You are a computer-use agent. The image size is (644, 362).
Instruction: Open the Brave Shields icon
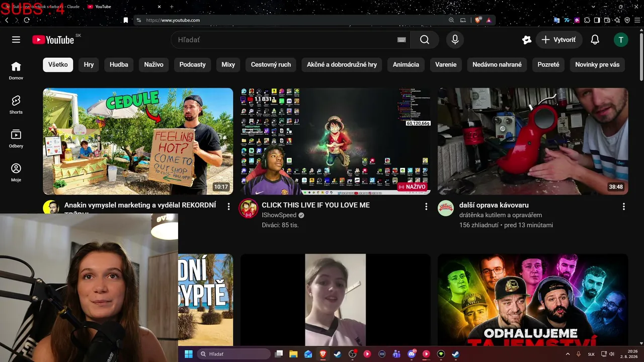click(x=478, y=20)
